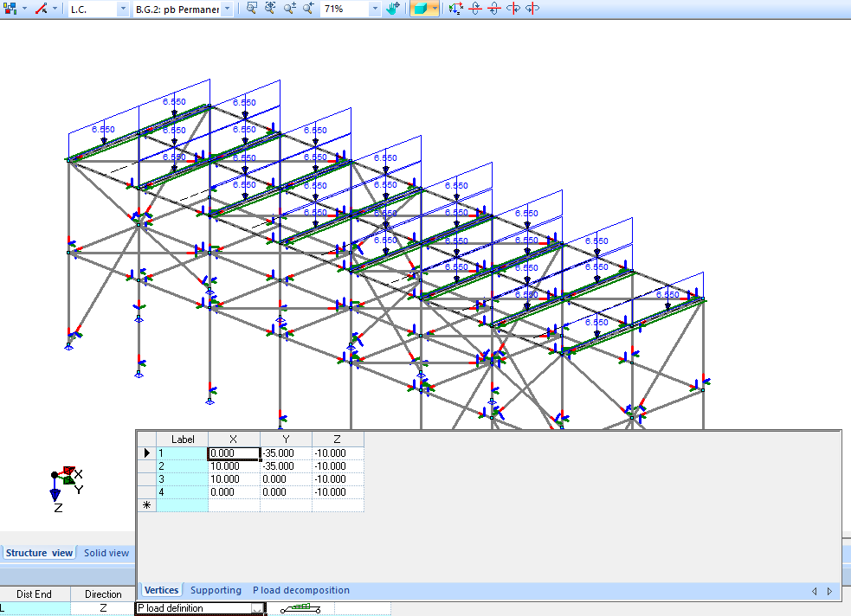The image size is (851, 616).
Task: Click the last red rotation icon
Action: [532, 8]
